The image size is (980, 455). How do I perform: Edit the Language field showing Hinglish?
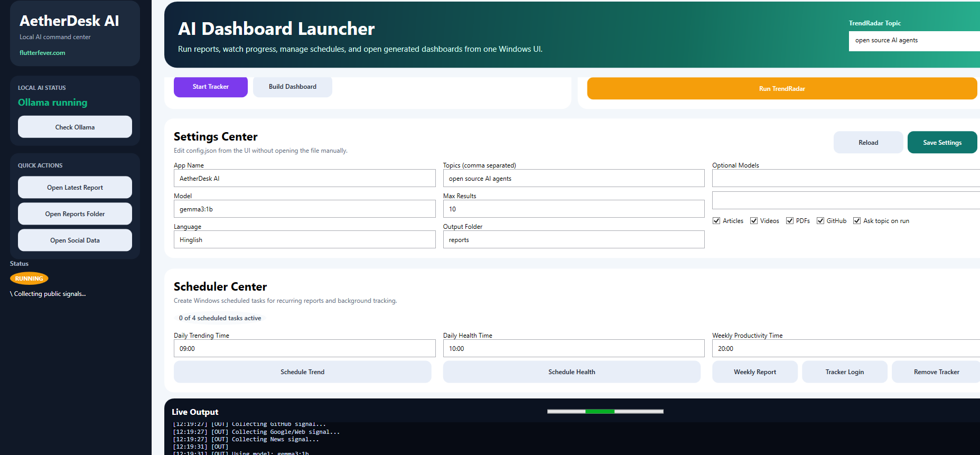(304, 239)
